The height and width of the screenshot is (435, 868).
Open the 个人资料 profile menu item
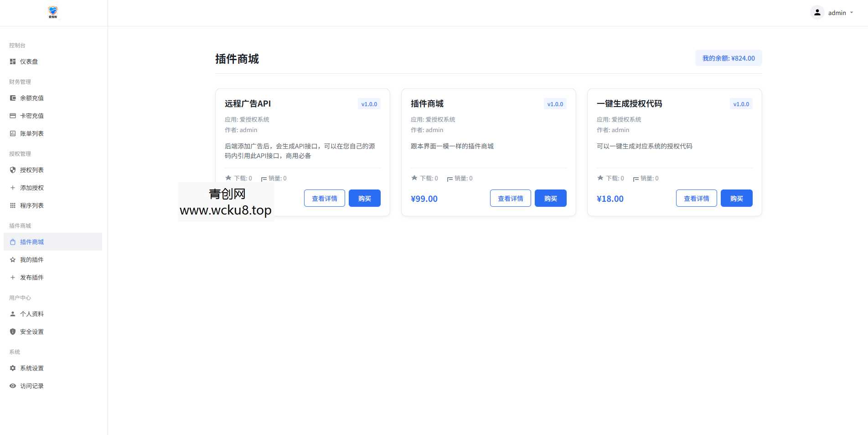pos(32,314)
